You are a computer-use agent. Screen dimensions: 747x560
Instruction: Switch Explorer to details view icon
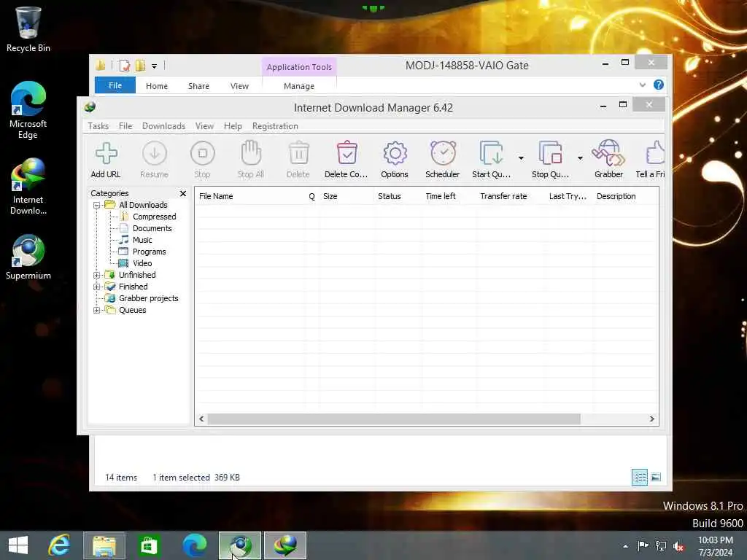coord(639,477)
